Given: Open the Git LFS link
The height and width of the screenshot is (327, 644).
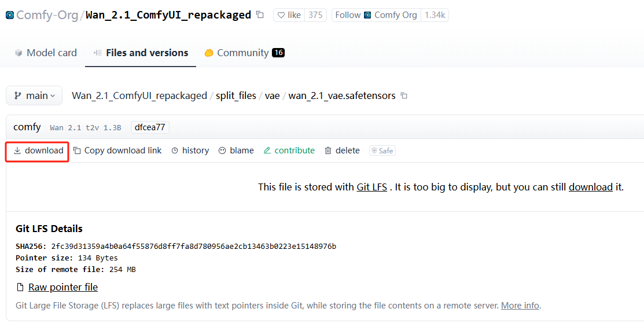Looking at the screenshot, I should pyautogui.click(x=371, y=187).
